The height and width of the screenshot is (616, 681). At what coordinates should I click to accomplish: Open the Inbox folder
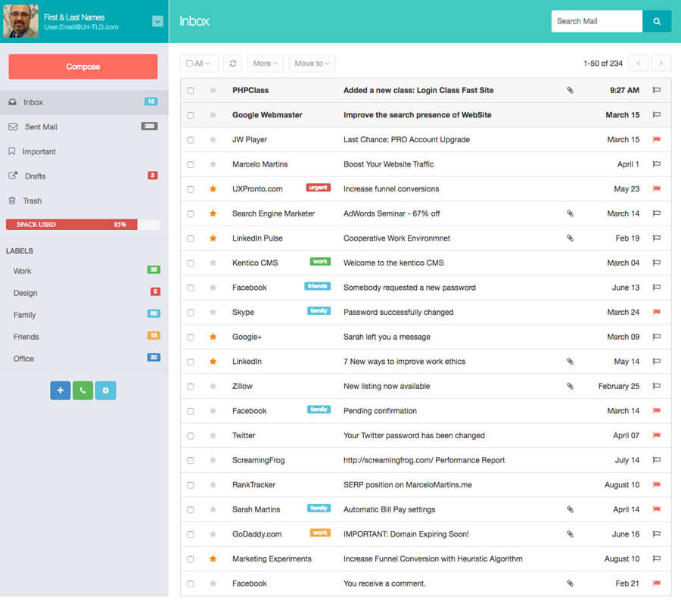pos(84,102)
